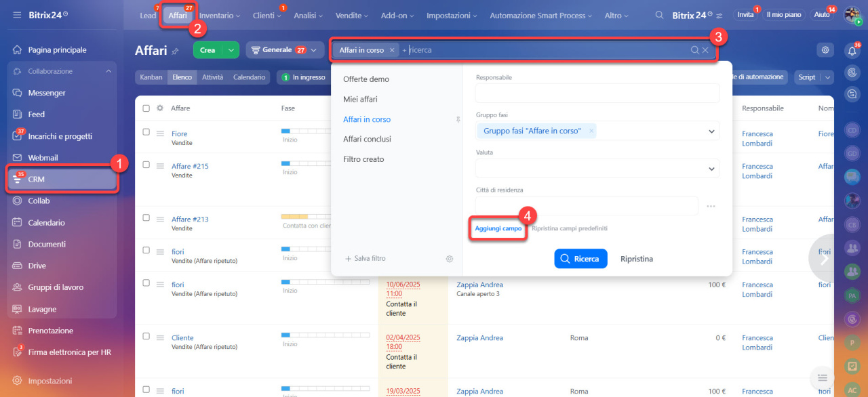Image resolution: width=868 pixels, height=397 pixels.
Task: Click the magnifier icon in the top bar
Action: pyautogui.click(x=660, y=15)
